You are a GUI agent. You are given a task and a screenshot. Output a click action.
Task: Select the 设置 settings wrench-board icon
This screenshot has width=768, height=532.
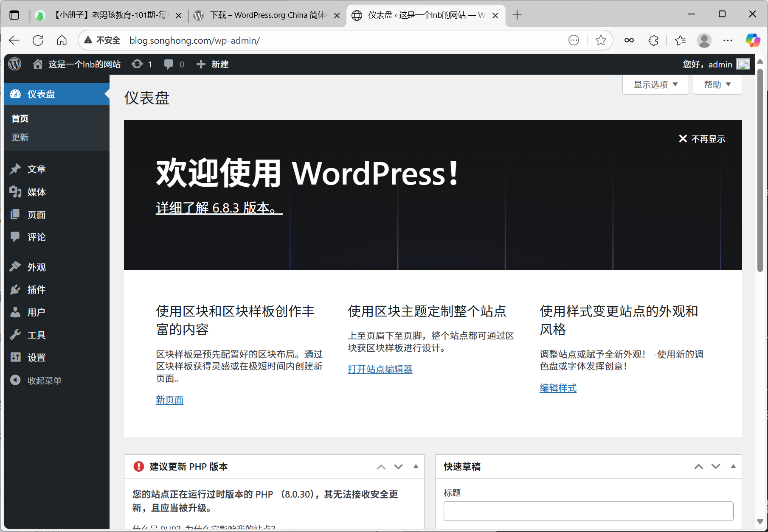click(15, 357)
